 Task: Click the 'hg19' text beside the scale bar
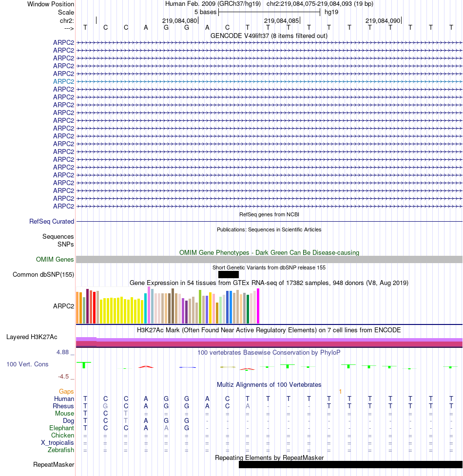(331, 12)
